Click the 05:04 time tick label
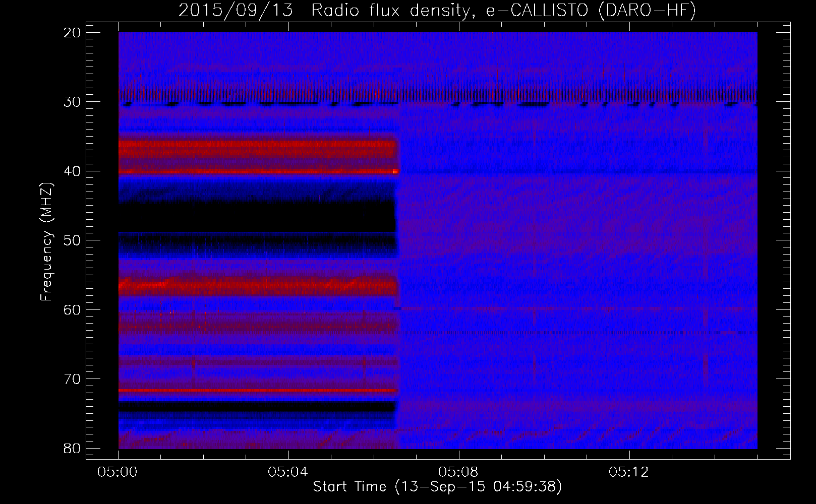816x504 pixels. click(288, 472)
